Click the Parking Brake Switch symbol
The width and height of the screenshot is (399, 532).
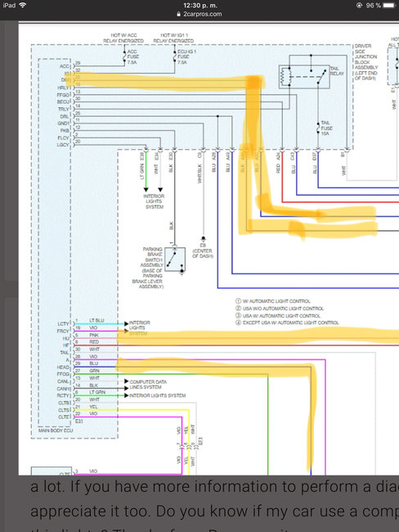(175, 259)
